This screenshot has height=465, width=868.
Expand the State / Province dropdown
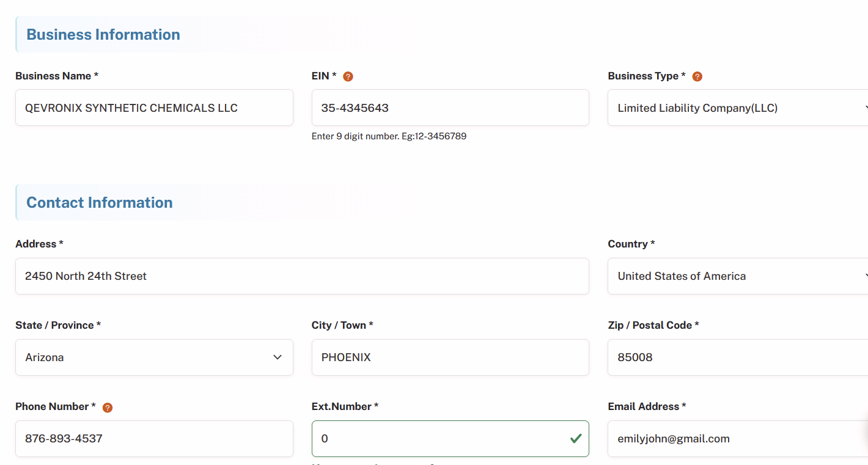click(x=154, y=357)
